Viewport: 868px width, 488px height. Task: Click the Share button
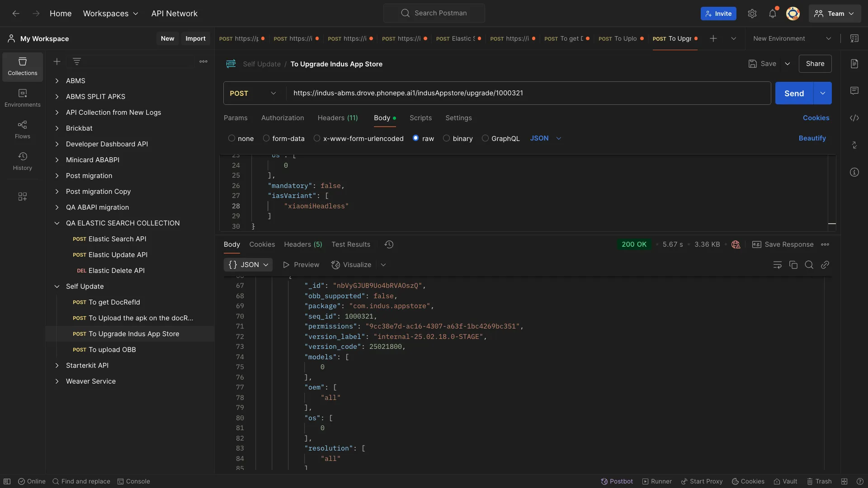(x=815, y=64)
